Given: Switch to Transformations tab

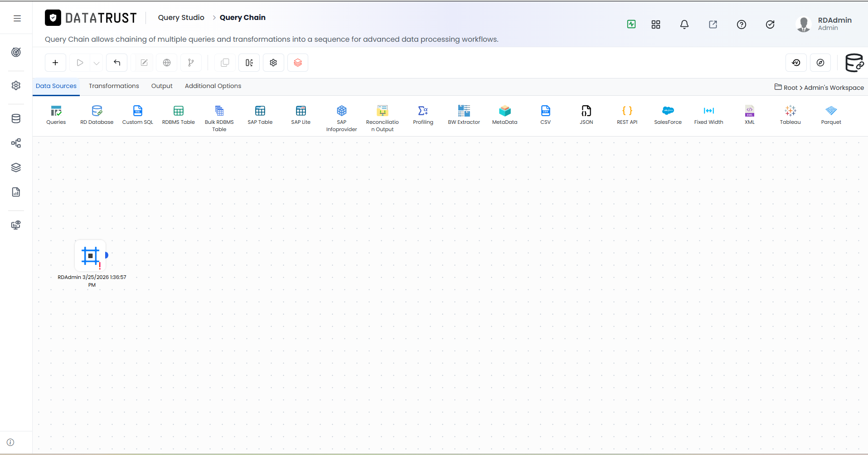Looking at the screenshot, I should point(114,86).
